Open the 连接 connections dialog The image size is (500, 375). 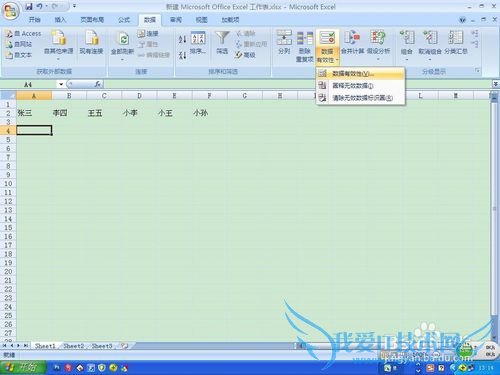(x=148, y=33)
